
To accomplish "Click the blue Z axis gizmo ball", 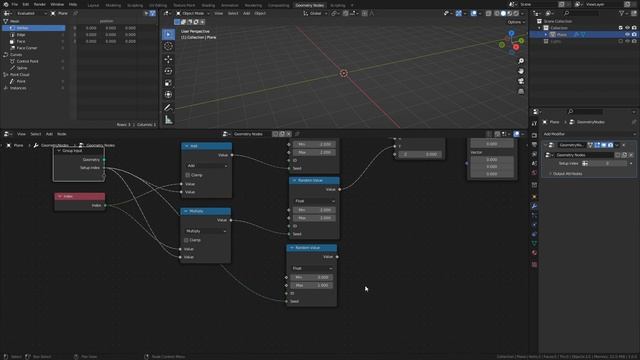I will 511,33.
